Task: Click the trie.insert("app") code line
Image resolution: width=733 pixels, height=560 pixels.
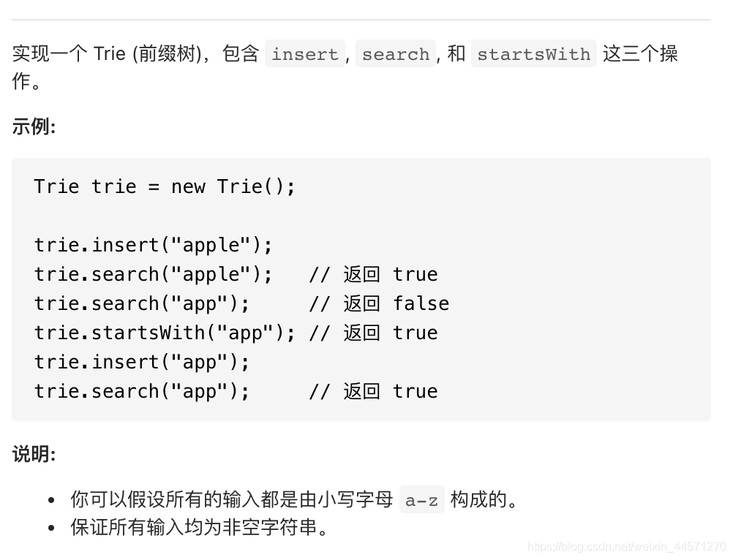Action: tap(142, 362)
